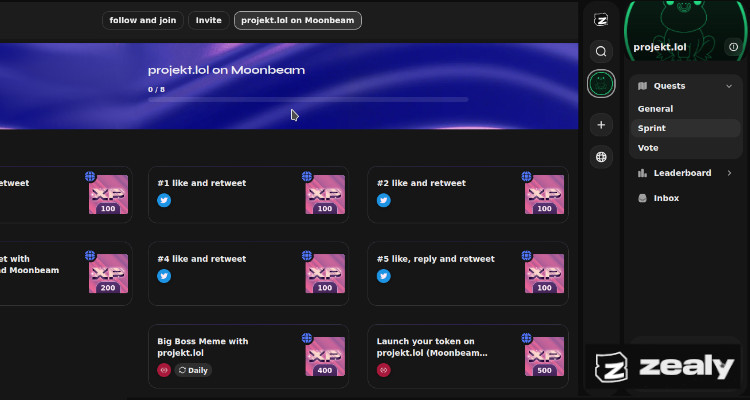Viewport: 750px width, 400px height.
Task: Open General quests menu item
Action: tap(685, 109)
